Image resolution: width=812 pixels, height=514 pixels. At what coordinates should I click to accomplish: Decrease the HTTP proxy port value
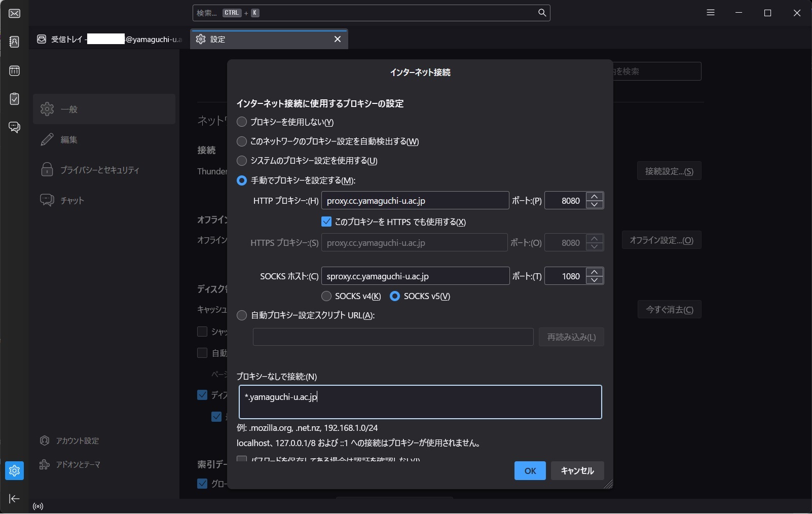[x=595, y=205]
